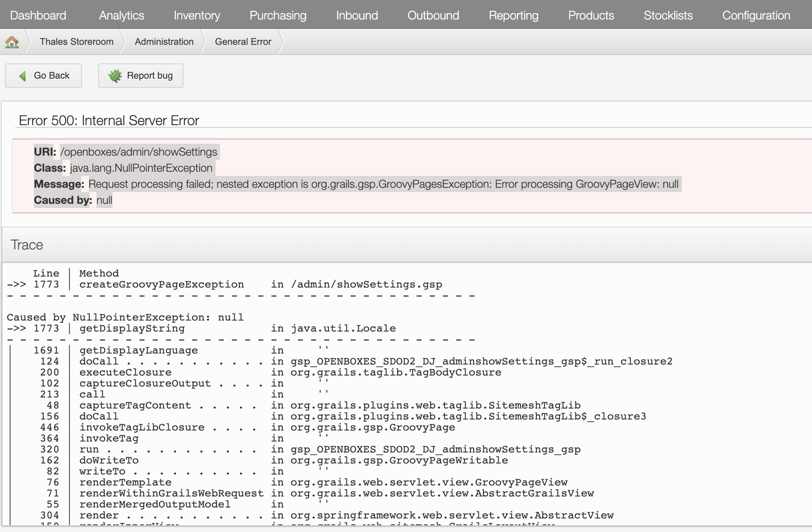Open the Products menu

(x=591, y=15)
